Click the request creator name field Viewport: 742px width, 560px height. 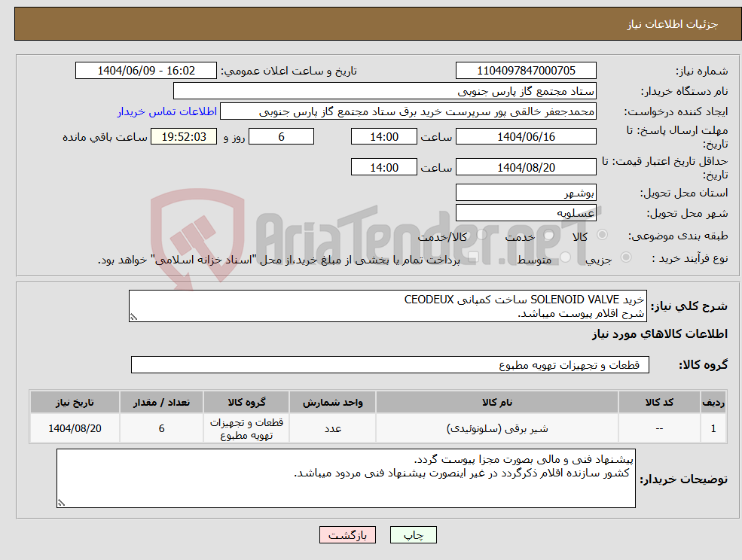[x=408, y=111]
